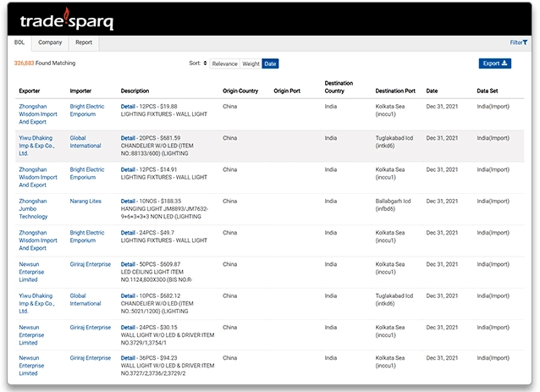Click the Destination Port column header
540x392 pixels.
[x=395, y=91]
